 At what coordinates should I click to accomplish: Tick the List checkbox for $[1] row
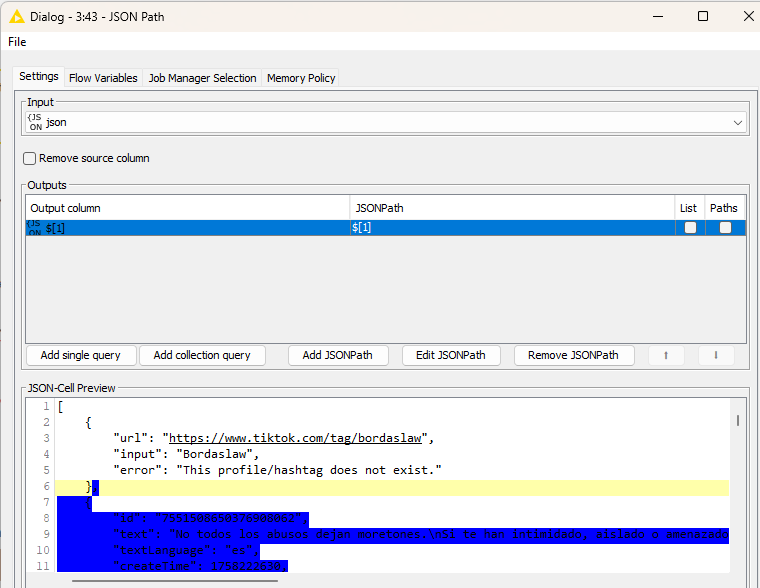click(690, 228)
